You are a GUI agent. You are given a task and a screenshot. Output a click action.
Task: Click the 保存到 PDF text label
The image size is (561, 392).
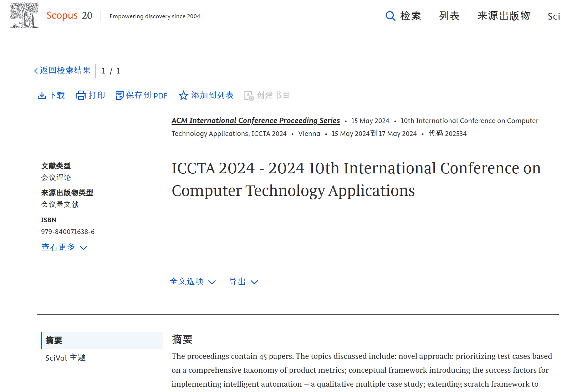click(147, 96)
